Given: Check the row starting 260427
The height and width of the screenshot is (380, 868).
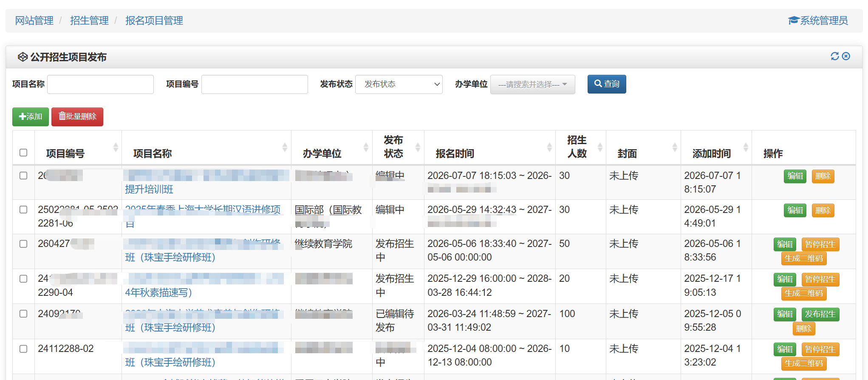Looking at the screenshot, I should click(23, 244).
